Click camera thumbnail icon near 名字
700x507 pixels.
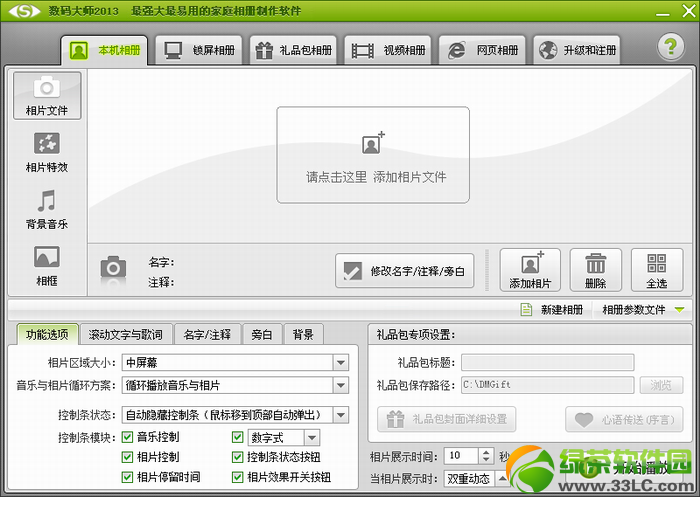point(113,267)
